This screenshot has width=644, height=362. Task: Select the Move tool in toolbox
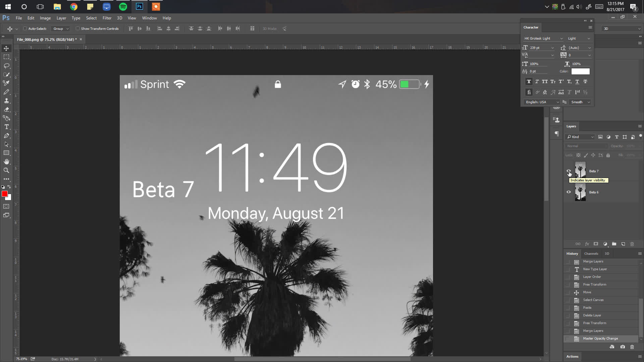click(x=6, y=48)
